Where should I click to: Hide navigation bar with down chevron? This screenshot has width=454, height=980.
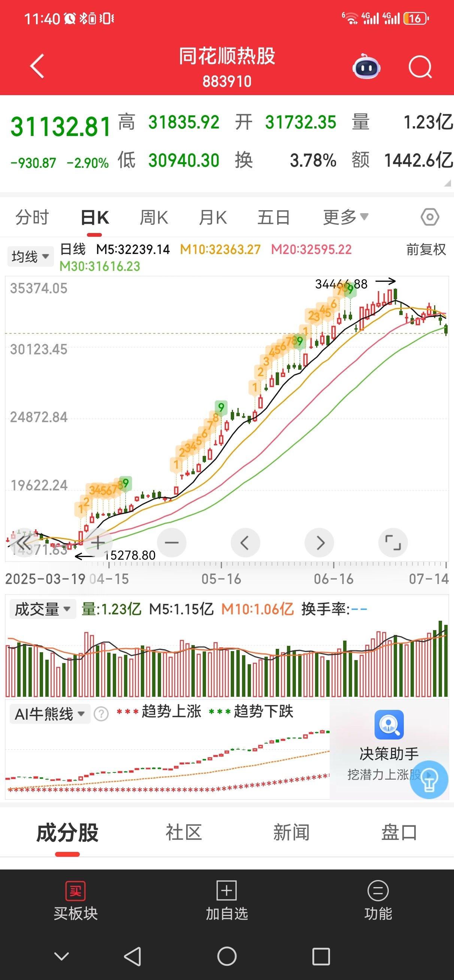(x=62, y=956)
